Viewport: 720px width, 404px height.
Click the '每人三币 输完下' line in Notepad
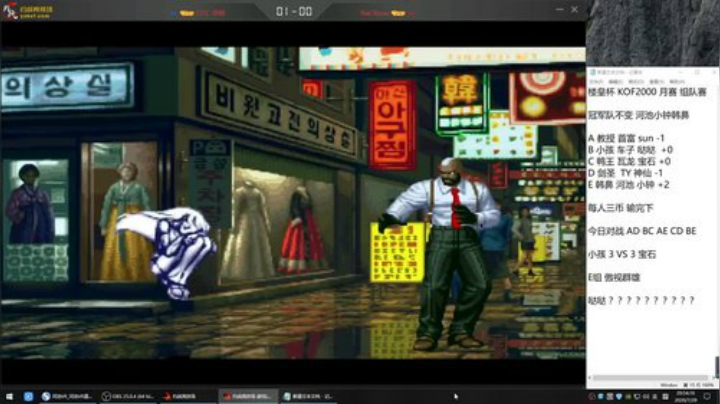point(621,208)
